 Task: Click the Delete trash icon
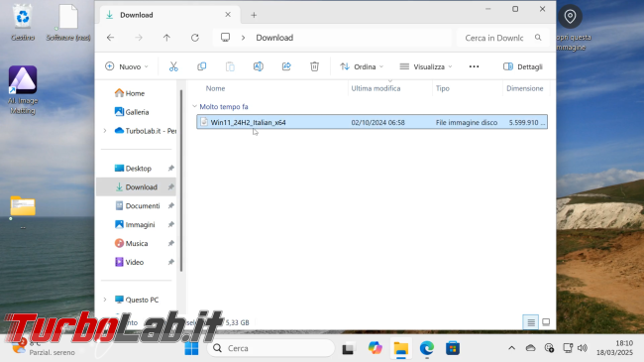(314, 66)
